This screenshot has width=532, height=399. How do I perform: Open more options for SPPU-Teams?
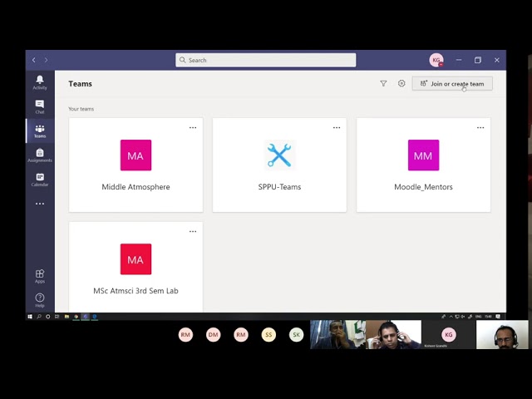337,127
